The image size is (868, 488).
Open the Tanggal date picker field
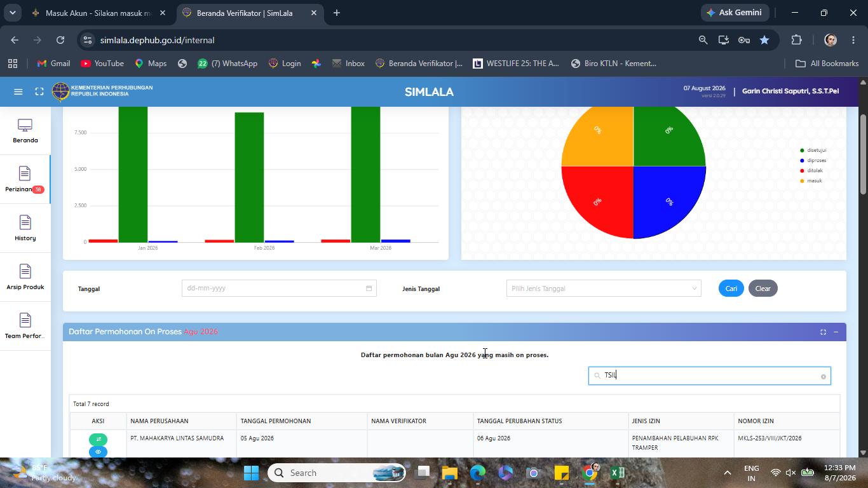point(279,288)
